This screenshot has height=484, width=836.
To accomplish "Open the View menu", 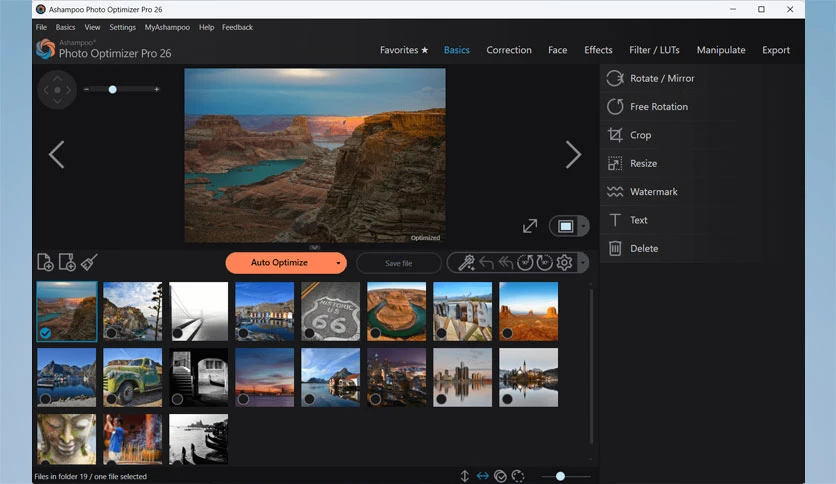I will click(x=92, y=27).
